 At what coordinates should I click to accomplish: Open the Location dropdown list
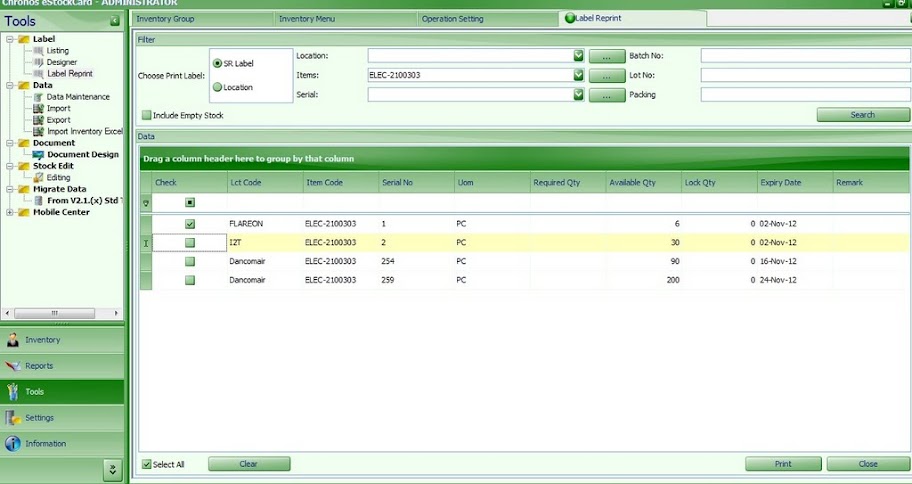[578, 56]
